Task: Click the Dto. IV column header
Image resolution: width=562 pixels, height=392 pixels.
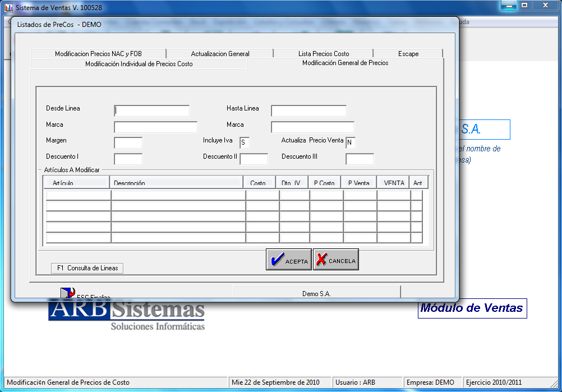Action: click(x=292, y=183)
